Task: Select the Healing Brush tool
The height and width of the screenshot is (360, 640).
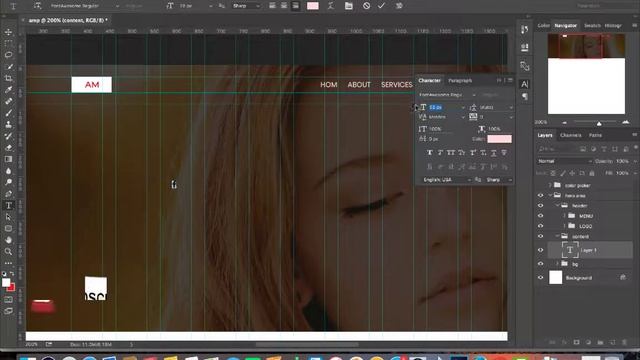Action: pyautogui.click(x=8, y=101)
